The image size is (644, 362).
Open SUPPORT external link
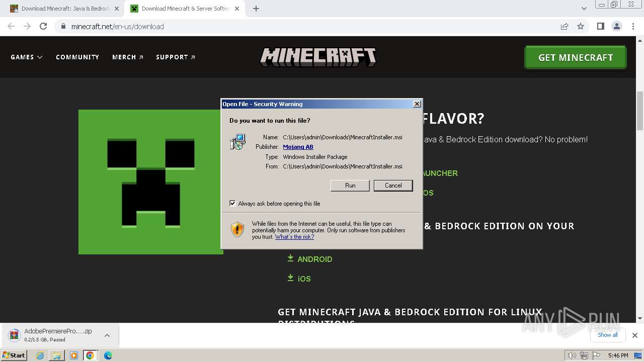176,57
